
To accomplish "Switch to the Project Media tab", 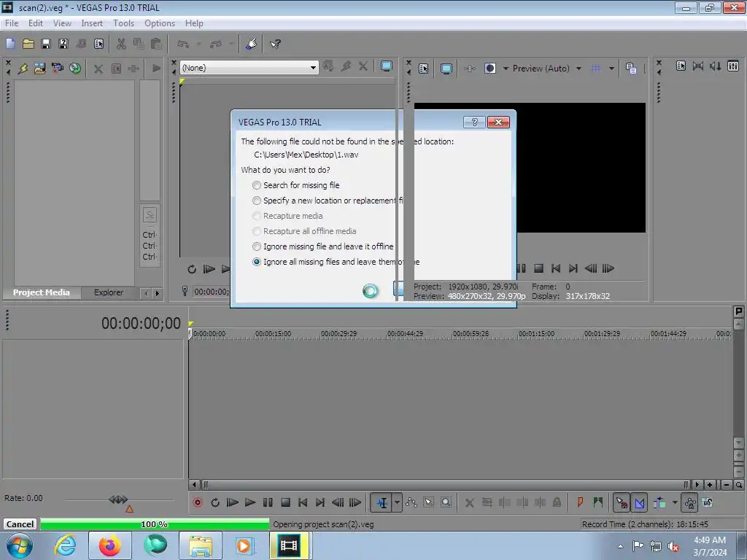I will pyautogui.click(x=42, y=292).
